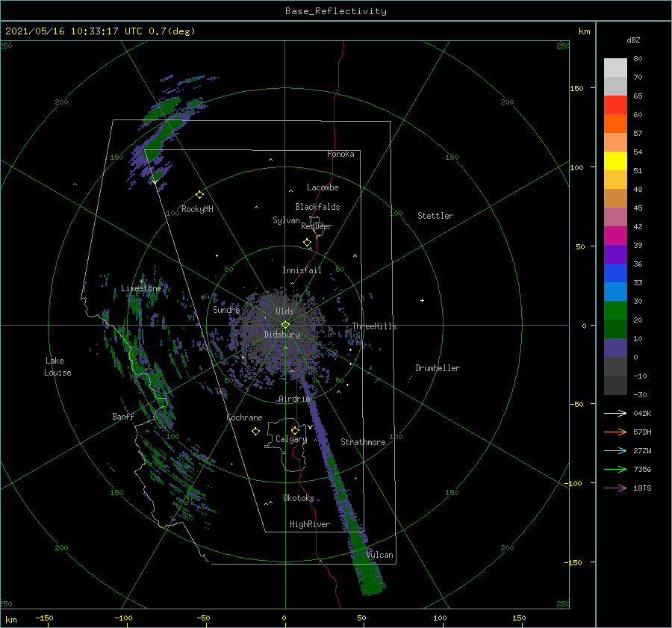This screenshot has height=628, width=672.
Task: Click the Lacombe label
Action: (x=323, y=187)
